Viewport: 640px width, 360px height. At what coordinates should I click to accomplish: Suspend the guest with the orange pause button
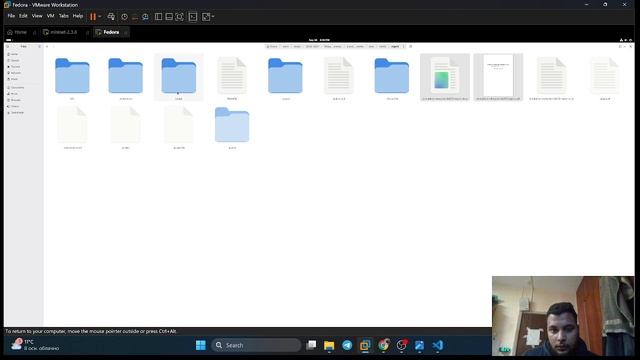pos(93,17)
